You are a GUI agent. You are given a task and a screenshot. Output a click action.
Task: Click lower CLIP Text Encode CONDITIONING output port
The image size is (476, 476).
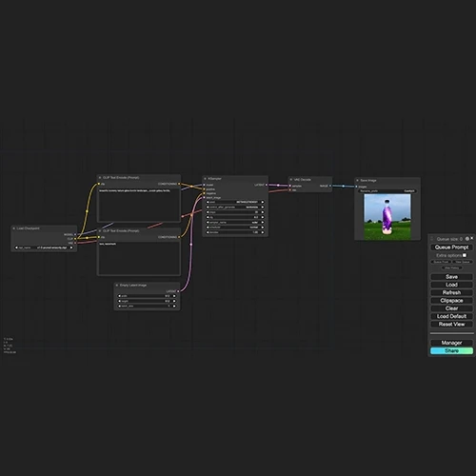(x=179, y=237)
